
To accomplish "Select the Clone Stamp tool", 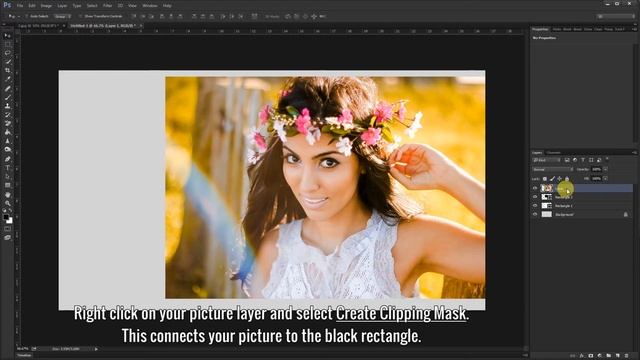I will point(7,106).
